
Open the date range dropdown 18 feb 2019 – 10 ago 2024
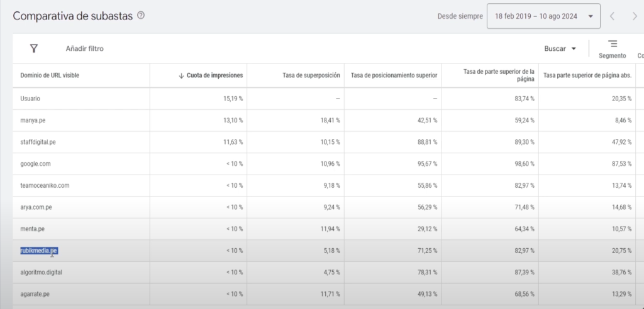(543, 16)
